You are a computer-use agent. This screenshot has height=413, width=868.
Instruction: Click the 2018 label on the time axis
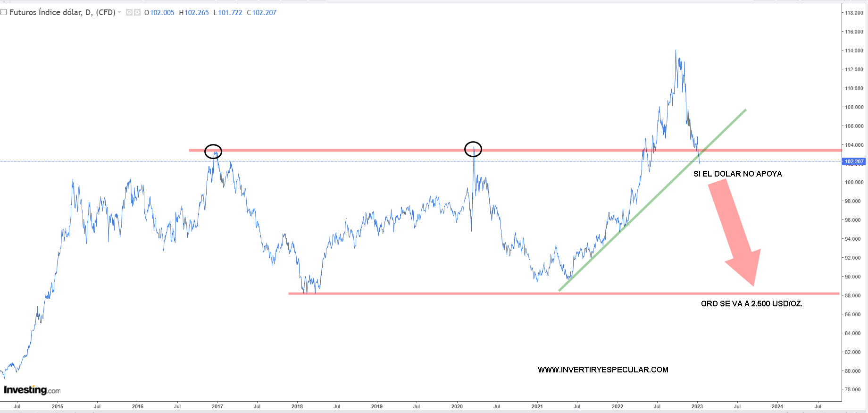point(297,406)
